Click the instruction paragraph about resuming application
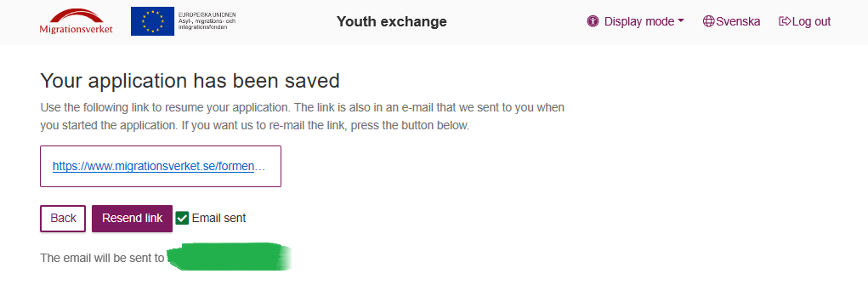The height and width of the screenshot is (308, 868). click(x=303, y=117)
